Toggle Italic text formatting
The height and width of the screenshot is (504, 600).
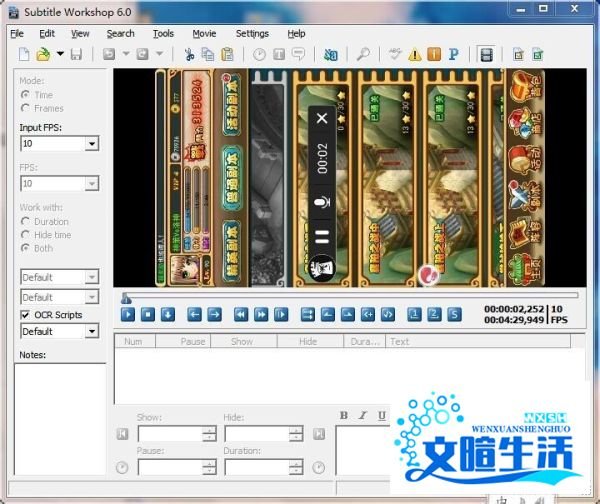362,415
